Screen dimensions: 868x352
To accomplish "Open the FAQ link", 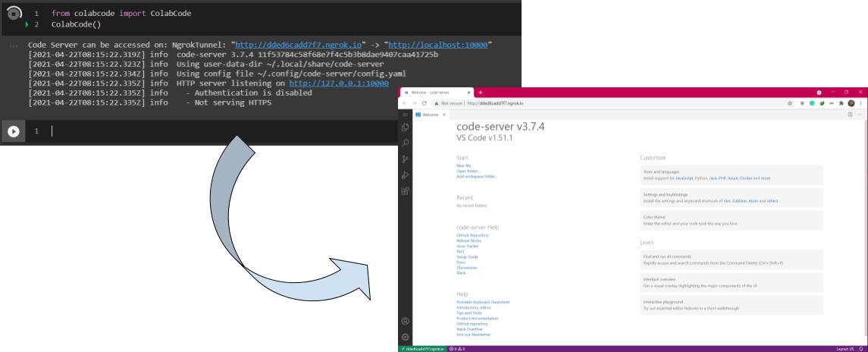I will pyautogui.click(x=460, y=252).
